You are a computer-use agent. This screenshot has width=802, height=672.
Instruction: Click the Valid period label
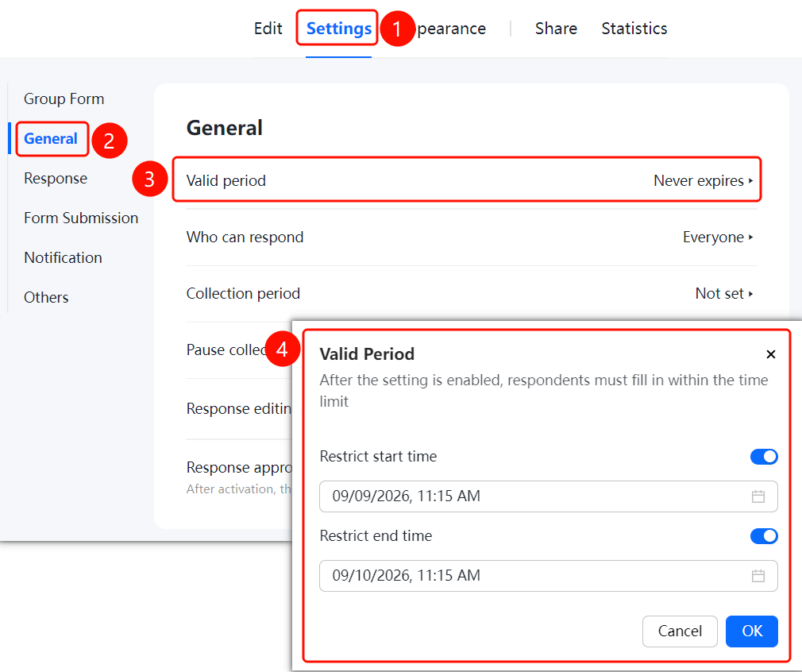(226, 180)
